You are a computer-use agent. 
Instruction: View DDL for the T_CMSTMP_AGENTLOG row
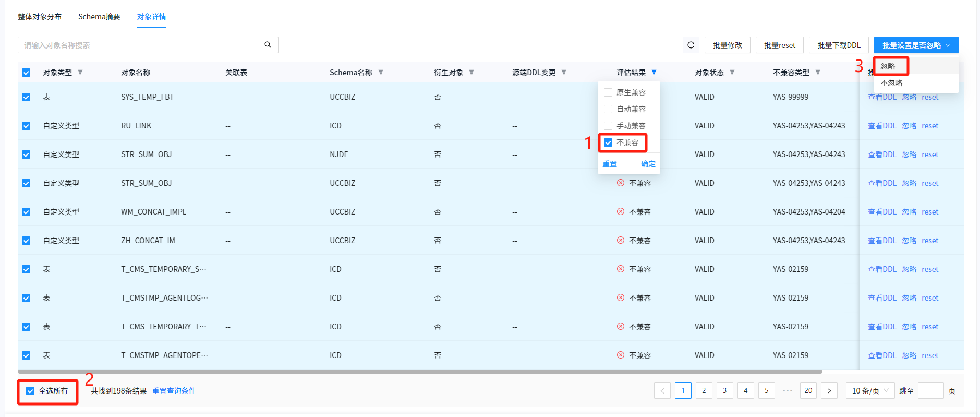[882, 298]
